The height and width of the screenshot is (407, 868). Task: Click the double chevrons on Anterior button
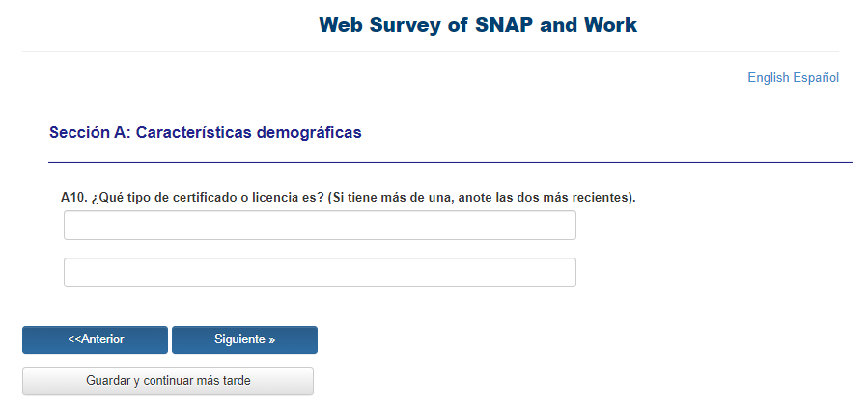73,339
